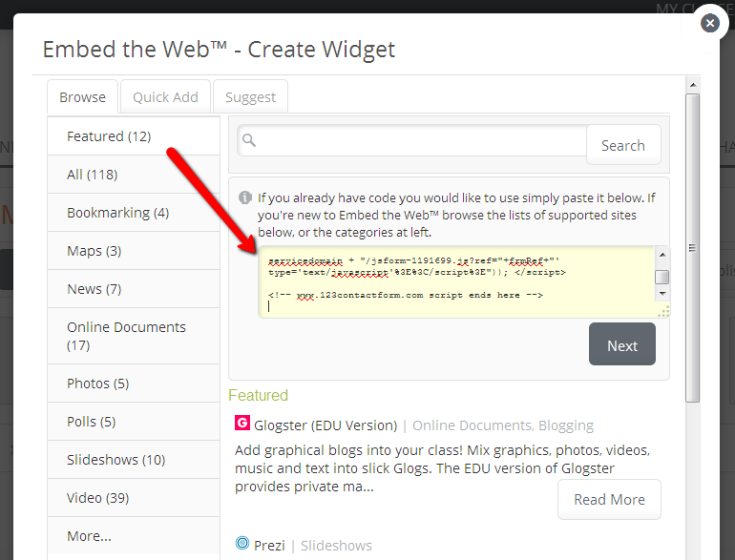Select the All (118) category
Image resolution: width=735 pixels, height=560 pixels.
(x=134, y=175)
